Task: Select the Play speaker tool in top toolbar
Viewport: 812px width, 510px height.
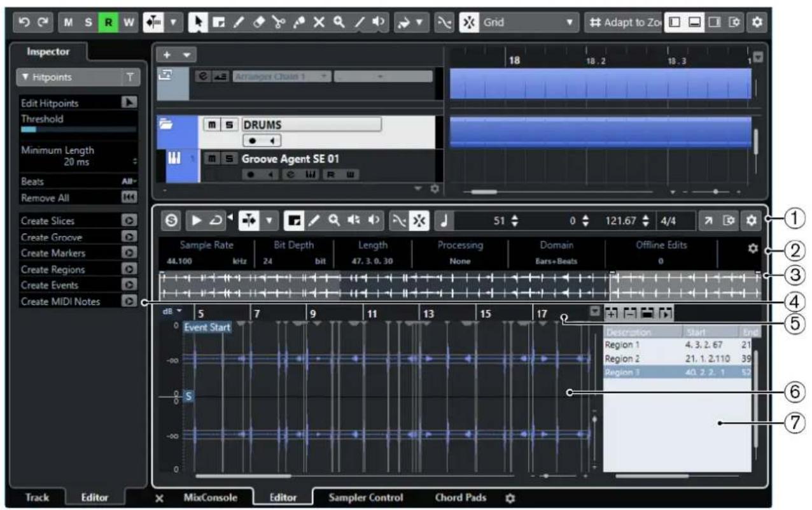Action: click(379, 22)
